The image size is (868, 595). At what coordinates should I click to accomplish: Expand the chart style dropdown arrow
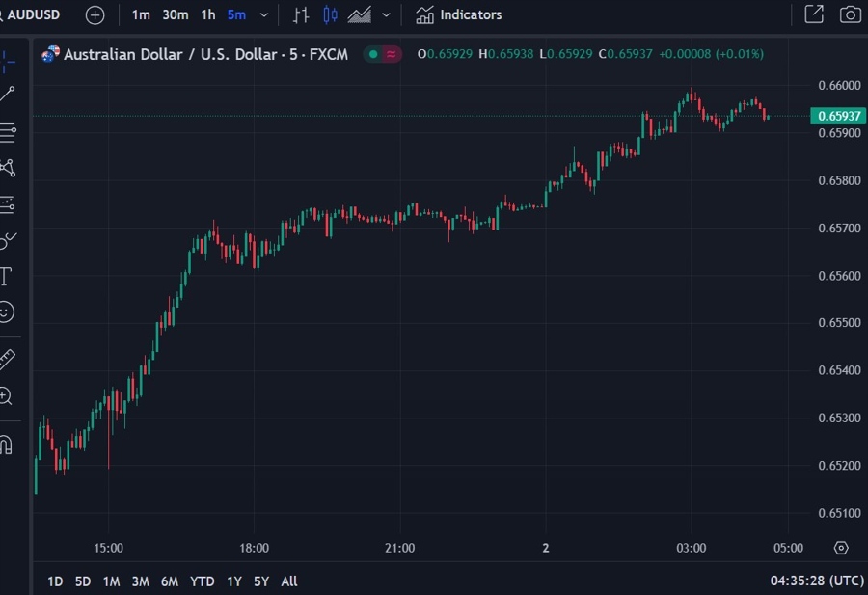387,14
